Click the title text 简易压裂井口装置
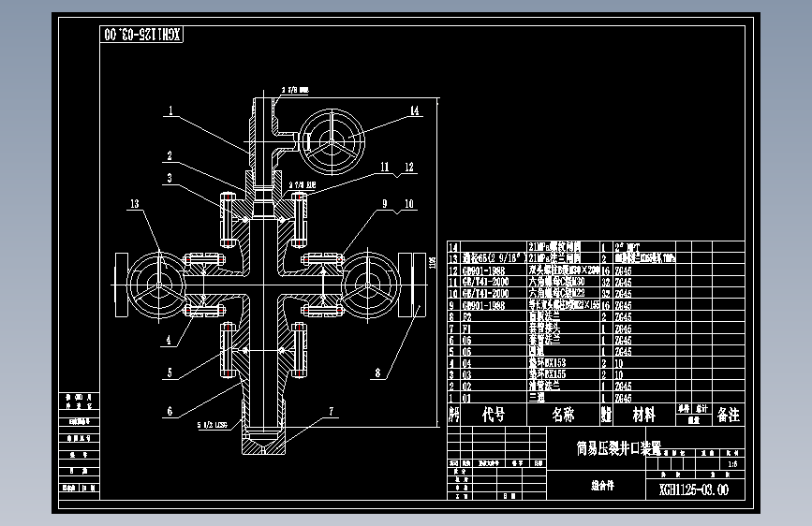 (x=619, y=448)
